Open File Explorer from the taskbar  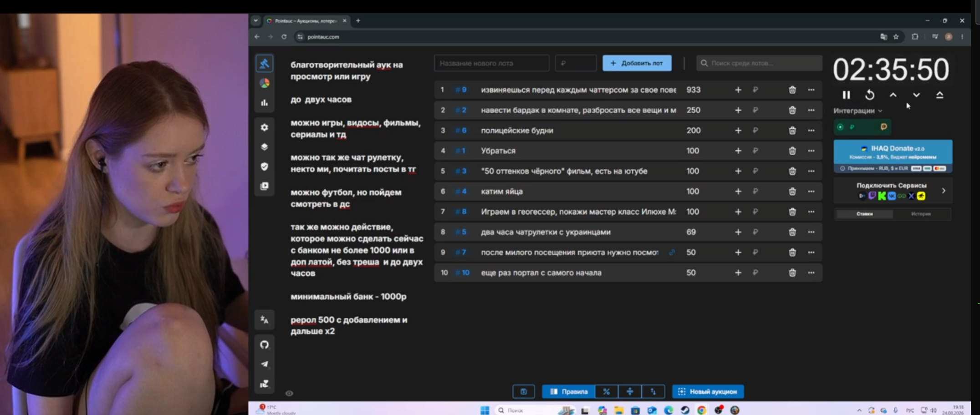click(x=618, y=410)
